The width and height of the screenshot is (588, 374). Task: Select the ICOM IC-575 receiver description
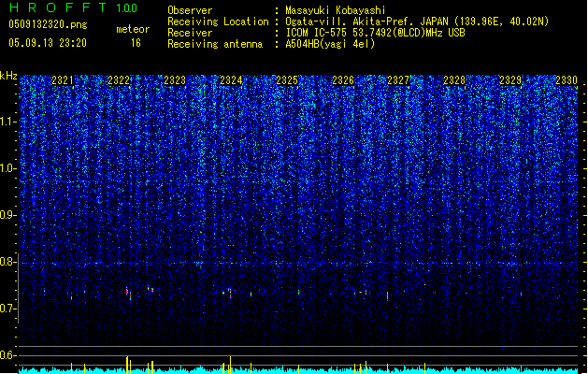(x=375, y=33)
